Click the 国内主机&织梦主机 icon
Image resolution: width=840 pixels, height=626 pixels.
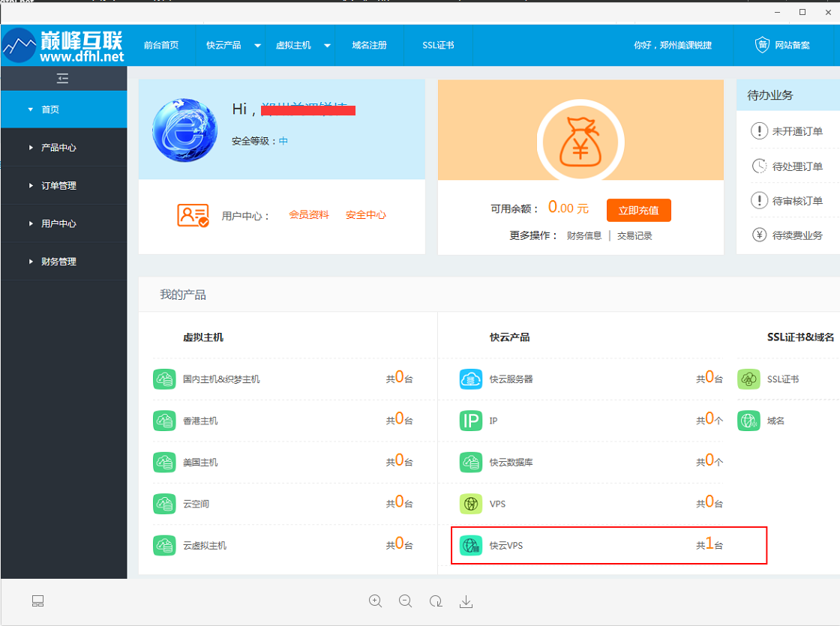pos(164,379)
